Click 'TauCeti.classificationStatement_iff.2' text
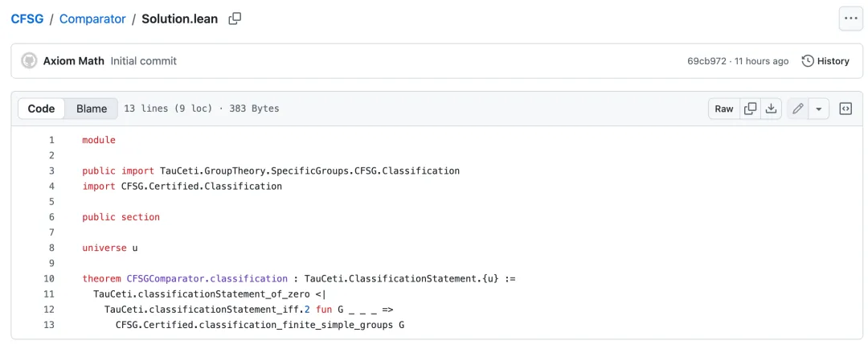Viewport: 868px width, 345px height. 207,309
